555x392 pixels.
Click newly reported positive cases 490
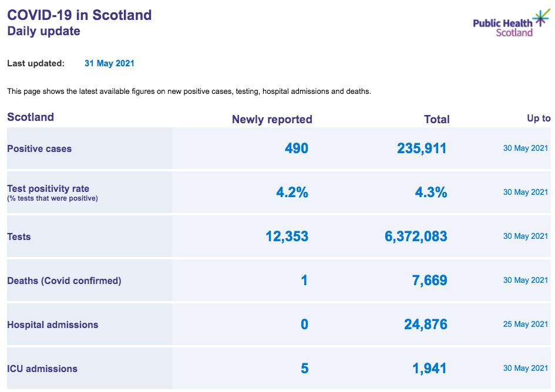pos(297,148)
